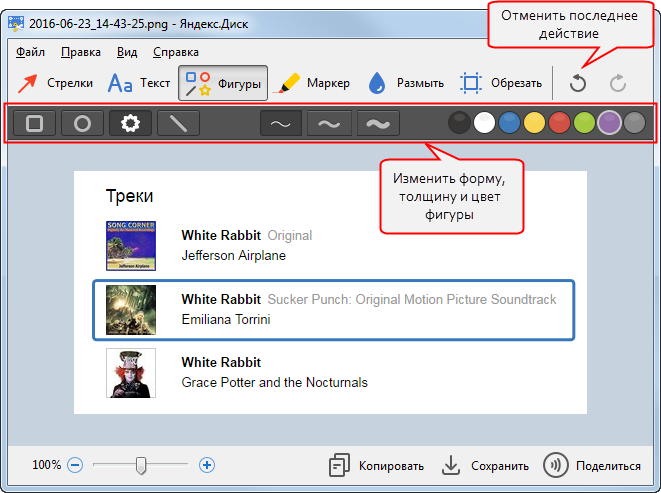Screen dimensions: 661x493
Task: Click the Поделиться button
Action: [x=592, y=465]
